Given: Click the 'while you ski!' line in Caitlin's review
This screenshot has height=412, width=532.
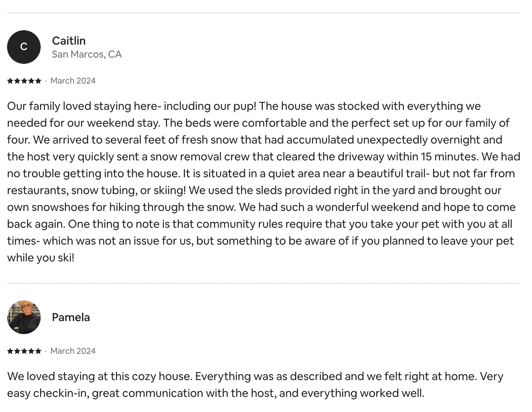Looking at the screenshot, I should (41, 258).
